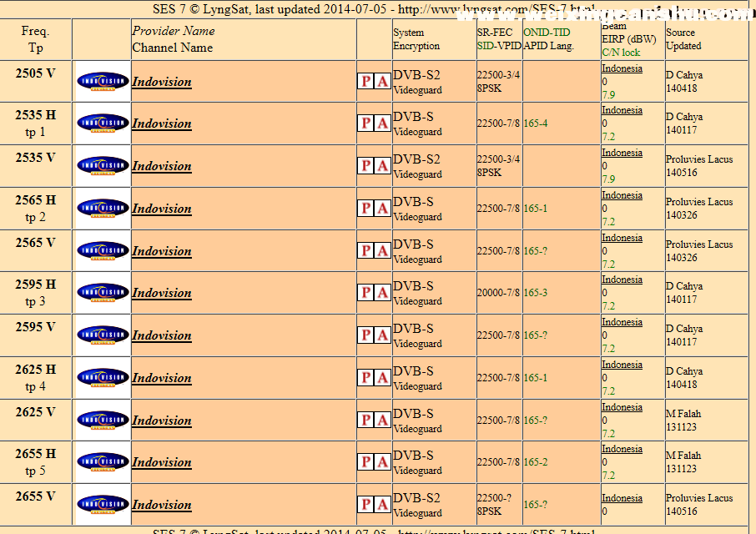Click the P icon in the 2535 H row
This screenshot has height=534, width=756.
[366, 123]
